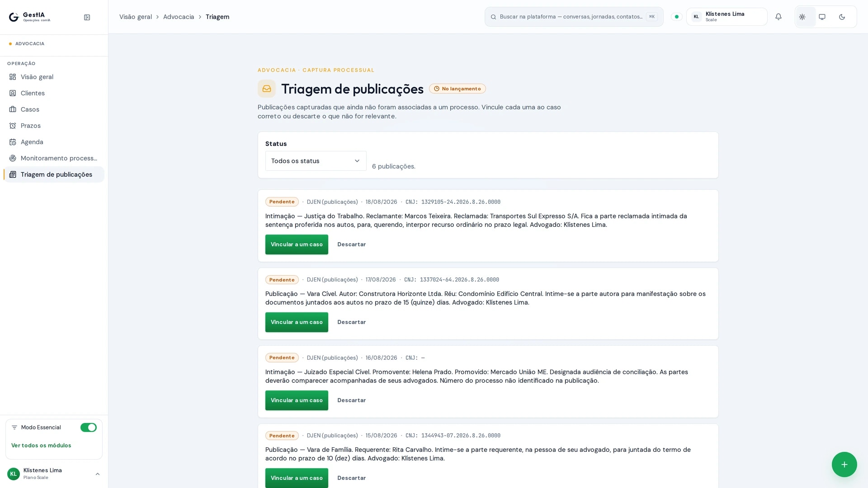
Task: Open the Todos os status dropdown
Action: (x=316, y=161)
